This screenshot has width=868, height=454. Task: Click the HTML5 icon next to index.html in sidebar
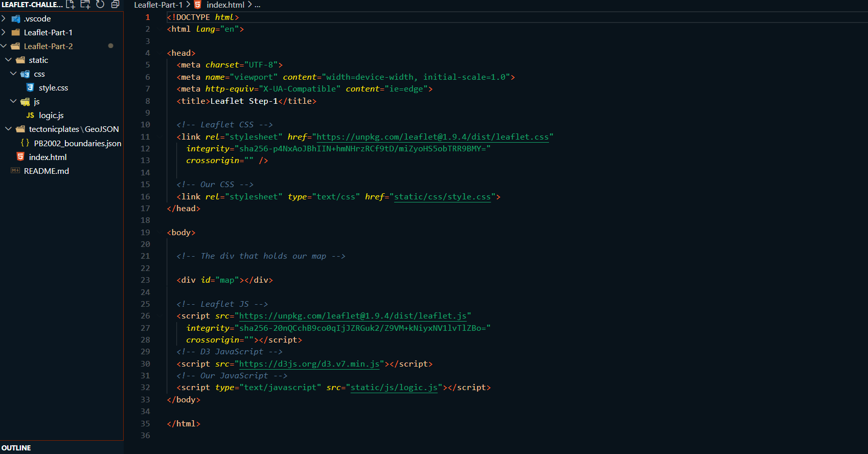20,157
